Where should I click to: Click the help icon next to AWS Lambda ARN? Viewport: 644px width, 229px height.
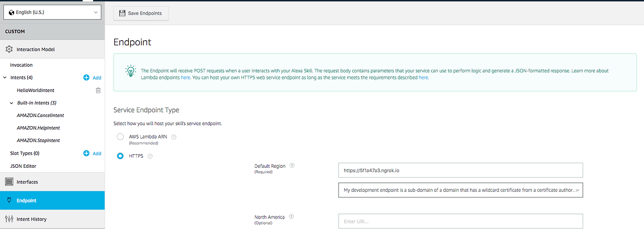coord(174,137)
